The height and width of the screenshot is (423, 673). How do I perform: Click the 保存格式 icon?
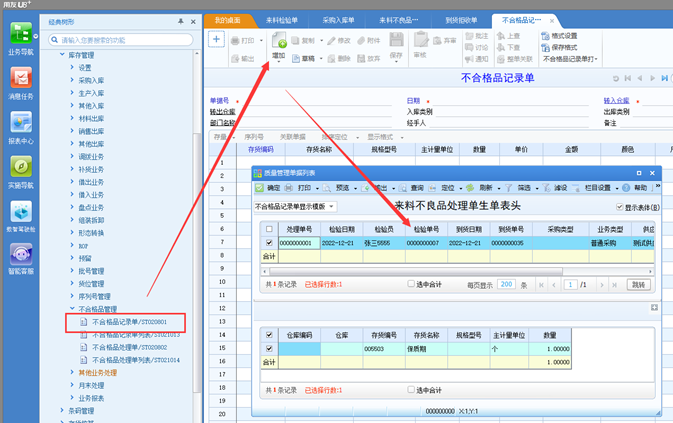pyautogui.click(x=545, y=47)
